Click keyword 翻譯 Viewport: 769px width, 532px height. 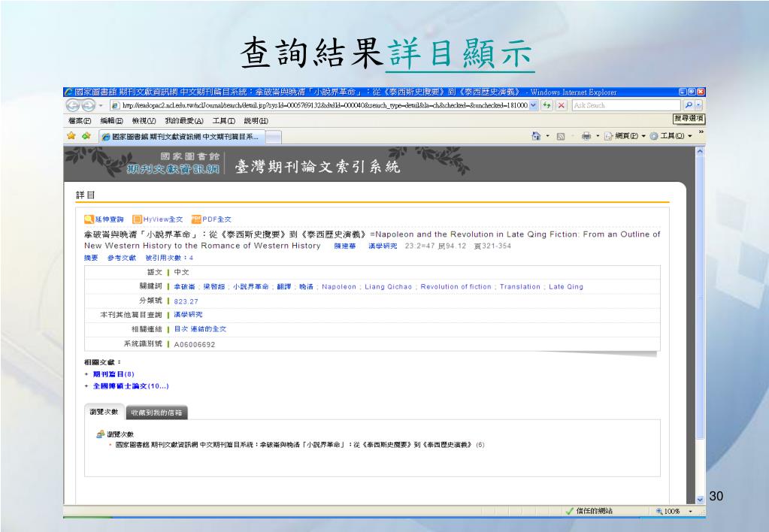(284, 287)
